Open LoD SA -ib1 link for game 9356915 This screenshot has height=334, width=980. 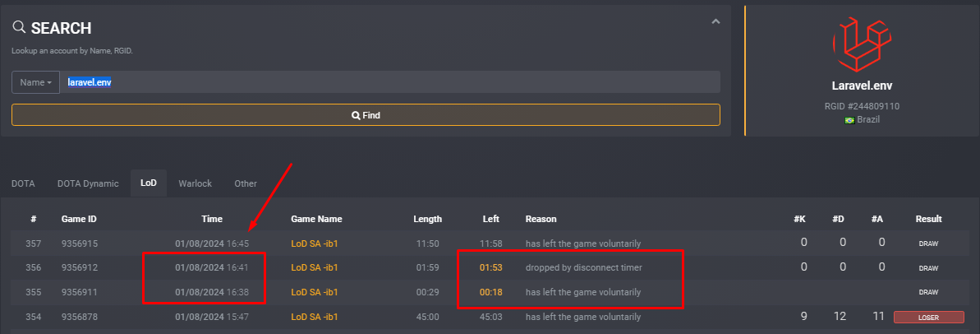315,244
